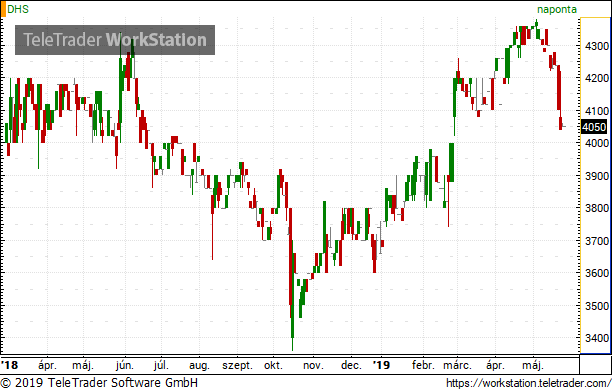Screen dimensions: 612x392
Task: Click the TeleTrader WorkStation watermark banner
Action: coord(115,40)
